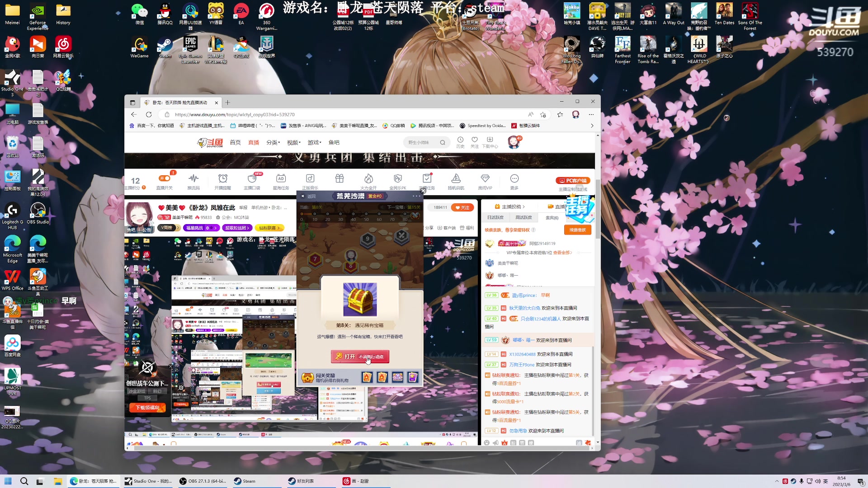The width and height of the screenshot is (868, 488).
Task: Click the 下载领福利 button on game ad
Action: point(147,408)
